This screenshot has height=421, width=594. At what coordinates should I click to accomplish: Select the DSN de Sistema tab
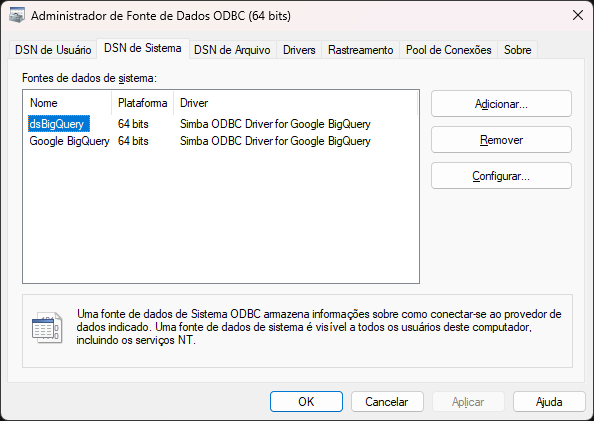click(143, 49)
